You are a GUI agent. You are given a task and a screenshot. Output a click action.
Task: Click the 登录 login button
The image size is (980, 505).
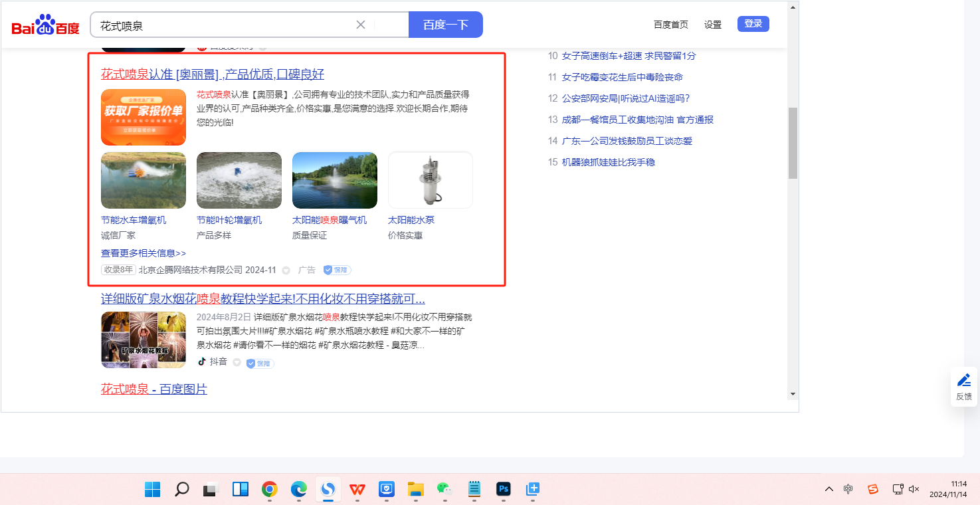coord(753,24)
